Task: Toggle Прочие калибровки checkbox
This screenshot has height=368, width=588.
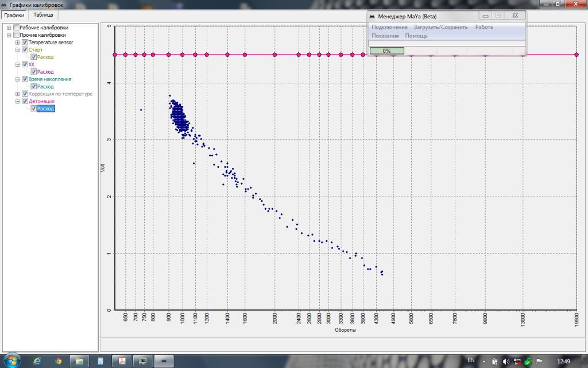Action: click(x=16, y=35)
